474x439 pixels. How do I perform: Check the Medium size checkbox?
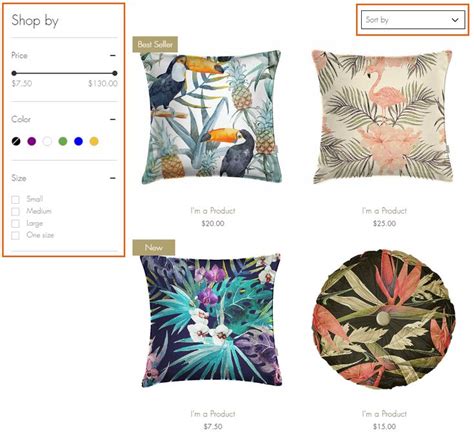[15, 212]
